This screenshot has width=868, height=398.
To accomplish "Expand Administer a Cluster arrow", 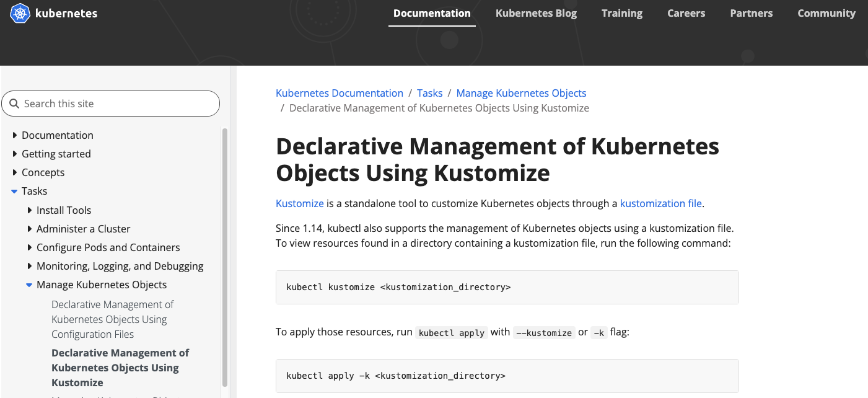I will [x=29, y=229].
